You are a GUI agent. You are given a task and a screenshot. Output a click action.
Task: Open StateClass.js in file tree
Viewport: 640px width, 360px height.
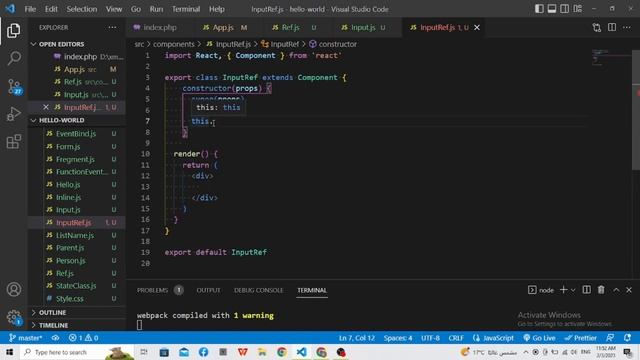[77, 286]
